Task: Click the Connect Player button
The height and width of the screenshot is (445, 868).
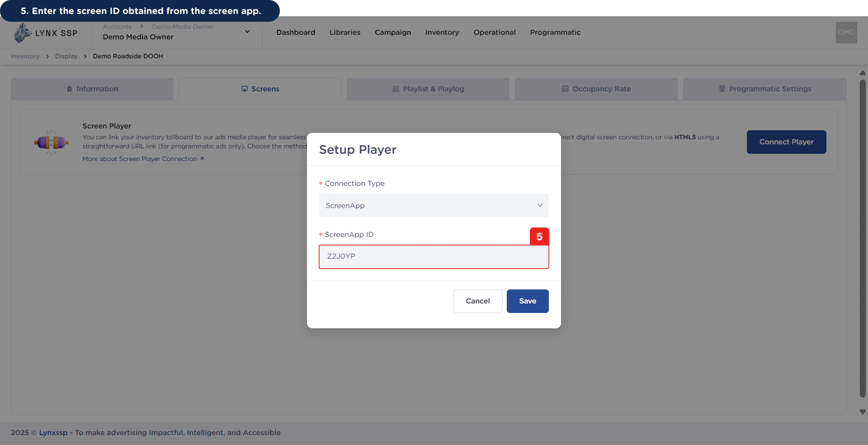Action: tap(786, 142)
